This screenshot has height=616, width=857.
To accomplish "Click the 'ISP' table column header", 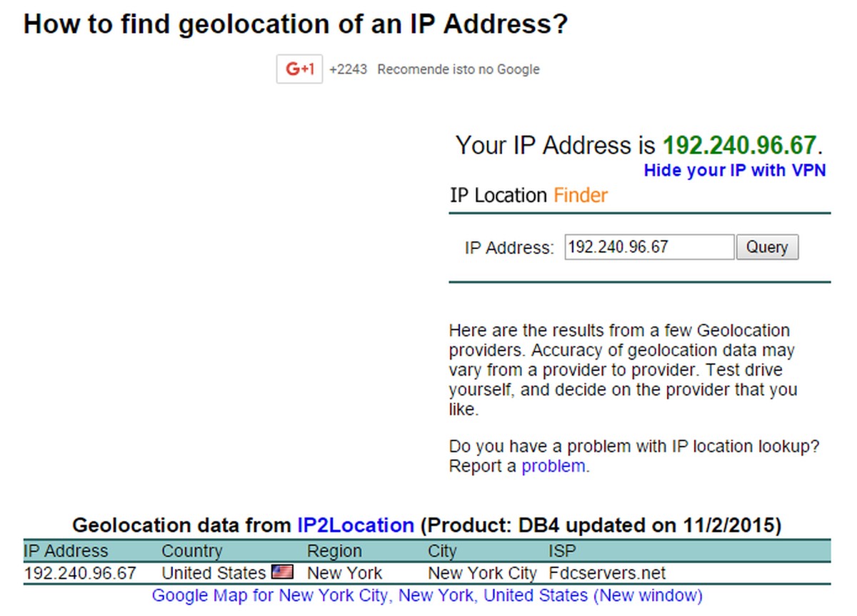I will [562, 550].
